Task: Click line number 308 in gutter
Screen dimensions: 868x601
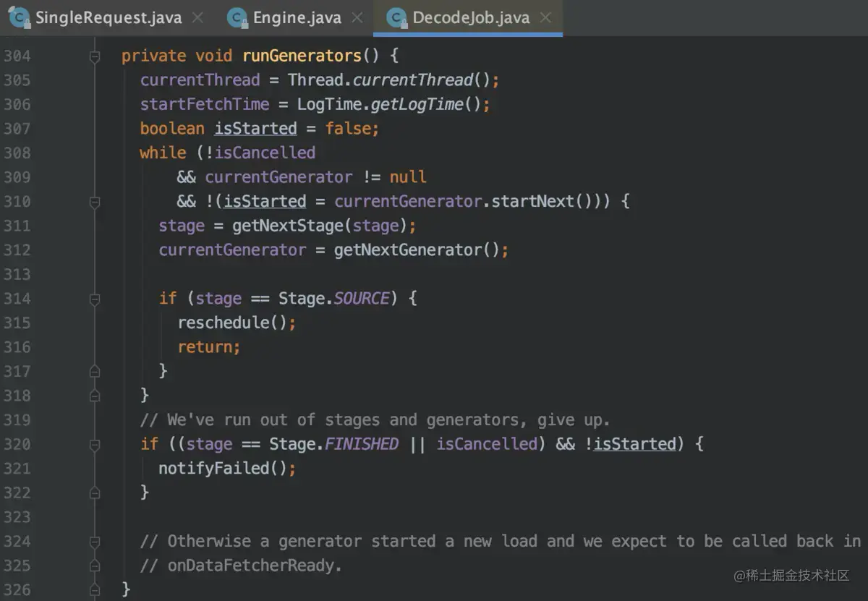Action: pos(17,153)
